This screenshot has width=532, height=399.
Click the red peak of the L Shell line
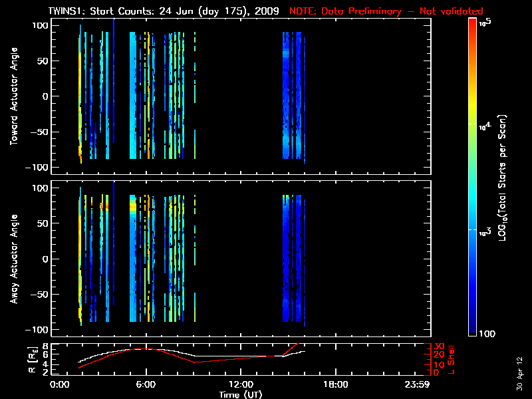297,344
